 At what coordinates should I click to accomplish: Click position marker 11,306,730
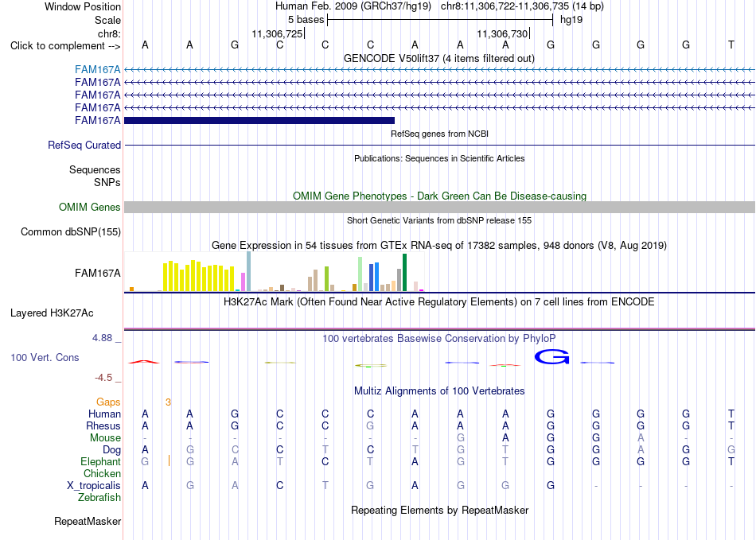(x=502, y=33)
